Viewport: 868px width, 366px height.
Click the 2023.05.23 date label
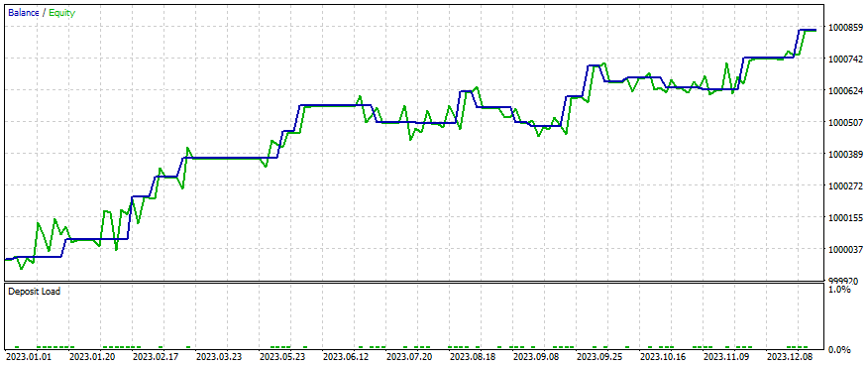pyautogui.click(x=282, y=356)
